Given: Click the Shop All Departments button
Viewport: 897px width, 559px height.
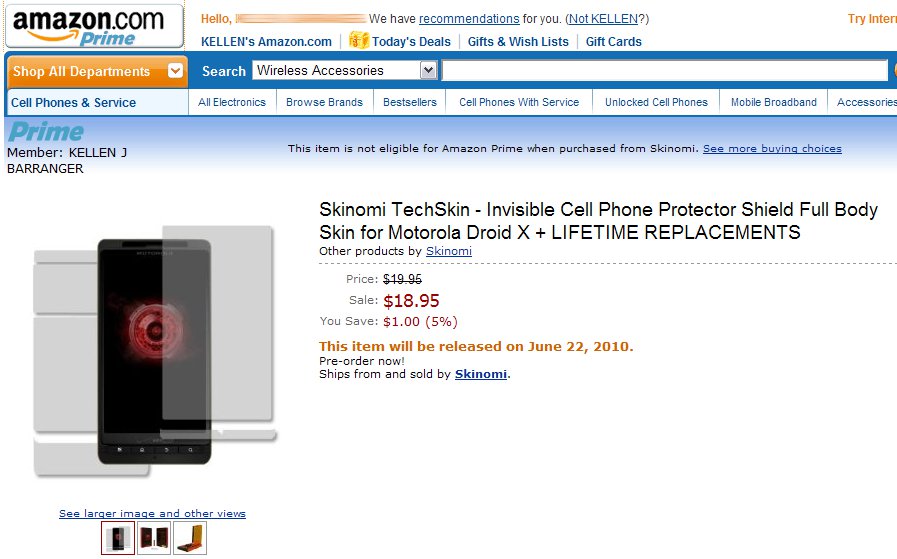Looking at the screenshot, I should (x=82, y=71).
